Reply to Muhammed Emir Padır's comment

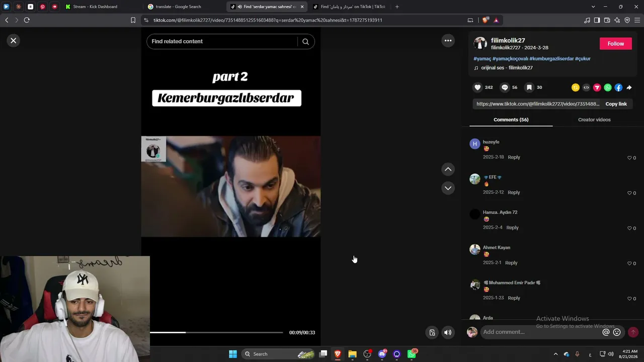point(514,298)
